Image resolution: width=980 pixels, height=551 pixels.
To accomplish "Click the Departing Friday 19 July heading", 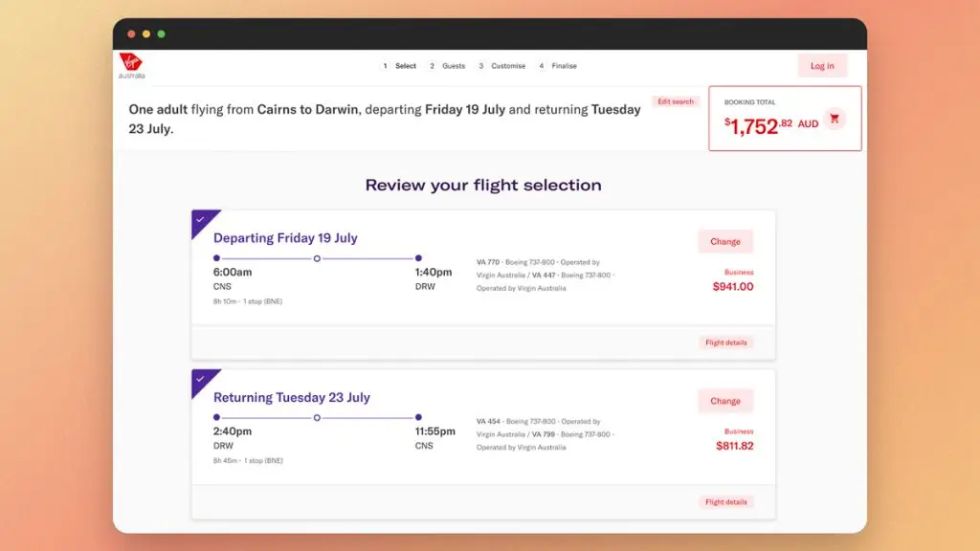I will click(285, 238).
